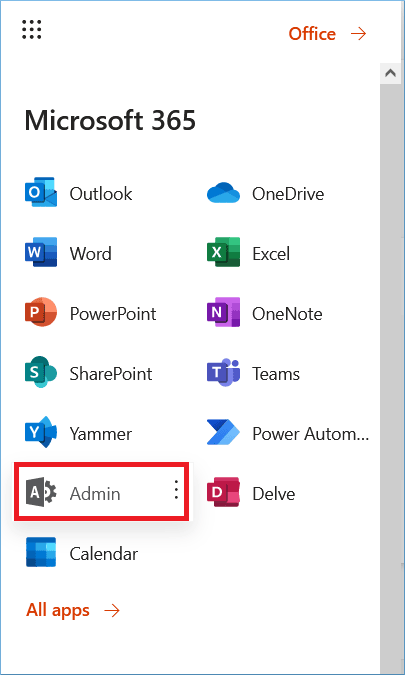
Task: Click the Outlook text label
Action: [x=101, y=194]
